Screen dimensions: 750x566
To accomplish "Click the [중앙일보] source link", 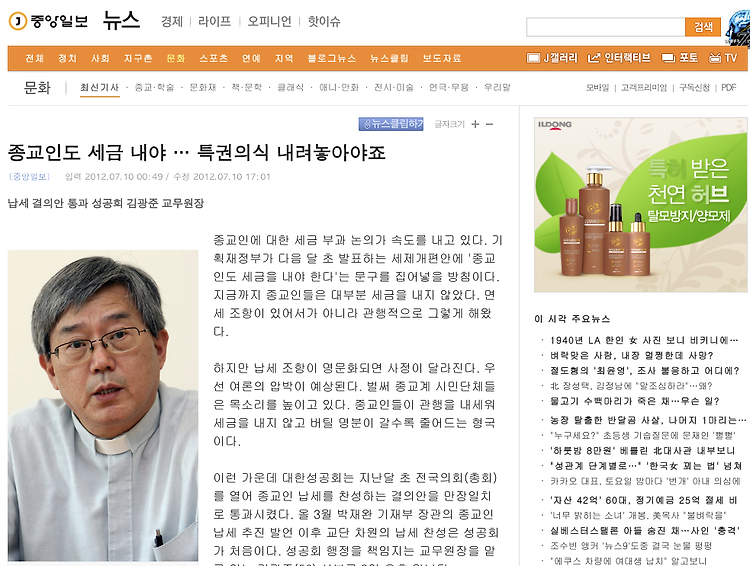I will [x=29, y=177].
